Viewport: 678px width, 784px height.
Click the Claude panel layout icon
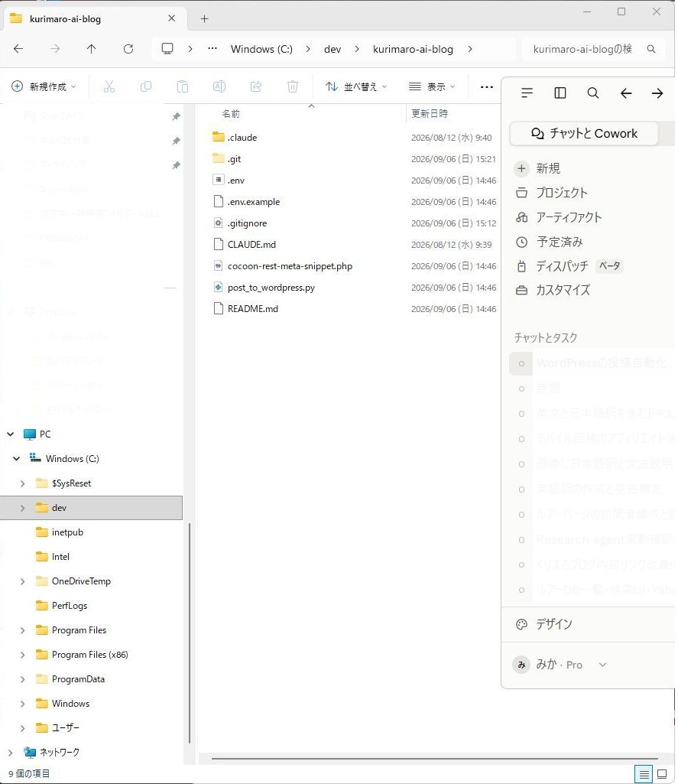point(560,93)
